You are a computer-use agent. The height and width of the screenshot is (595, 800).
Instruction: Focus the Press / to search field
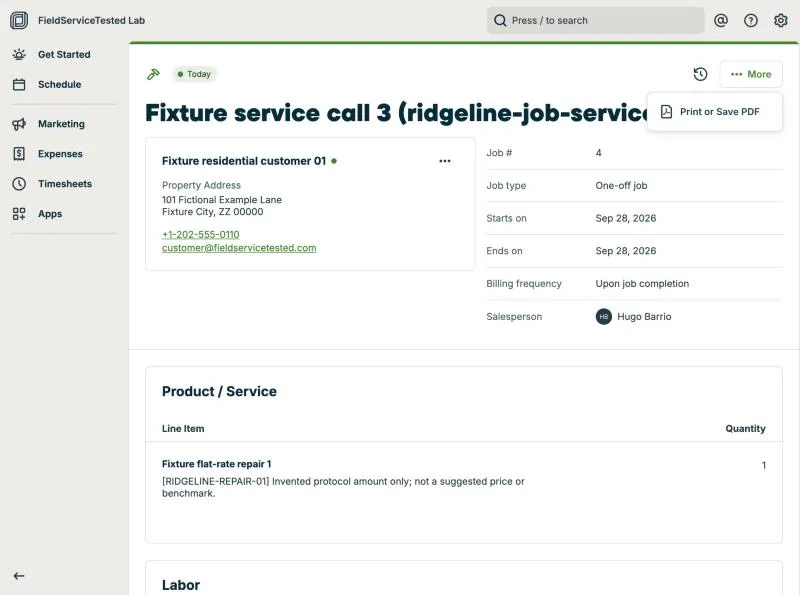coord(595,20)
